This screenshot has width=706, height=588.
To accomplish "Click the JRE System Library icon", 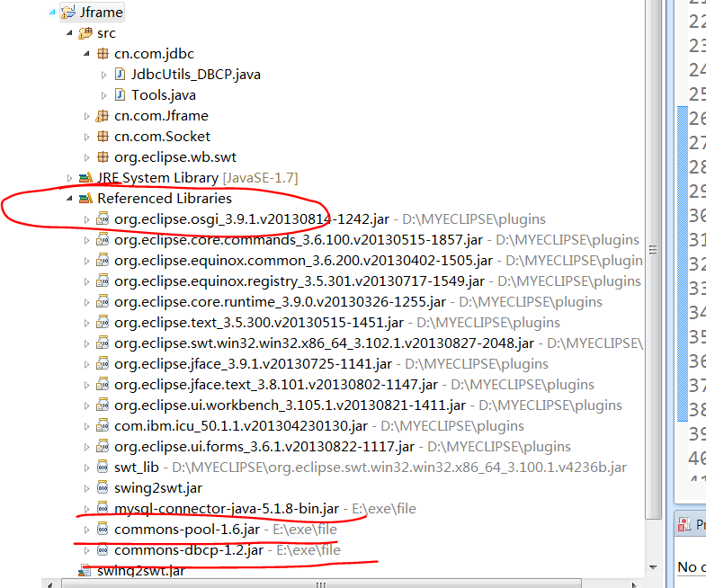I will (85, 178).
